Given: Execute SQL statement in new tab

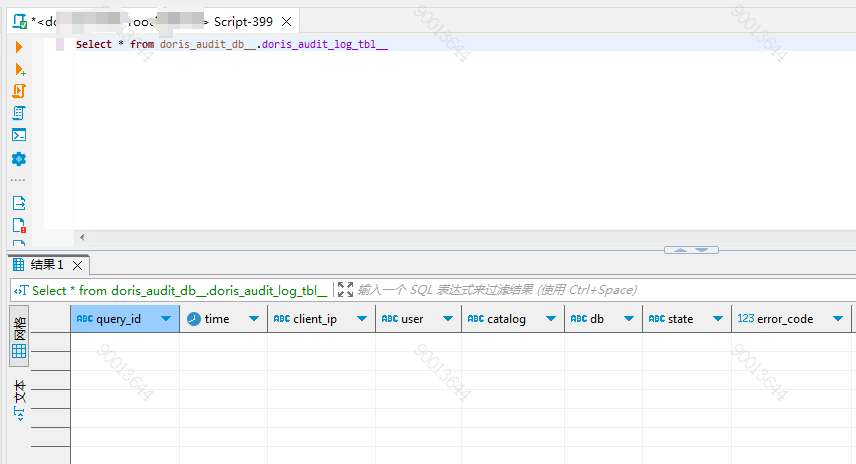Looking at the screenshot, I should coord(18,70).
